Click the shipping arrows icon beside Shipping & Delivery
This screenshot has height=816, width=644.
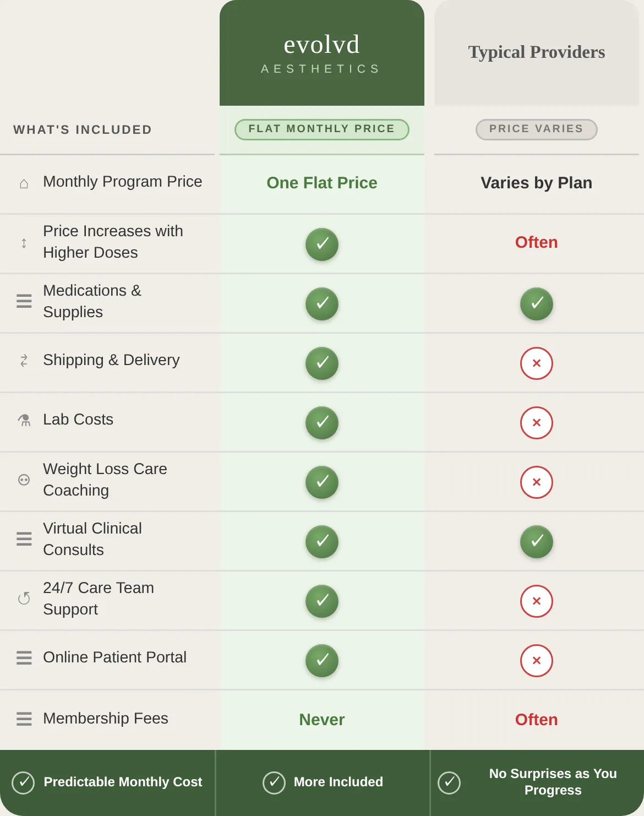click(24, 361)
